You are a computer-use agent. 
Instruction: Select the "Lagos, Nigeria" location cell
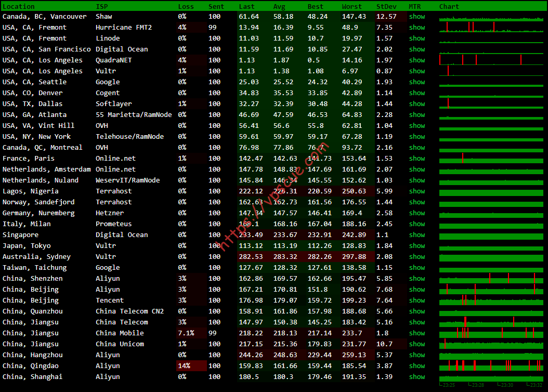30,191
